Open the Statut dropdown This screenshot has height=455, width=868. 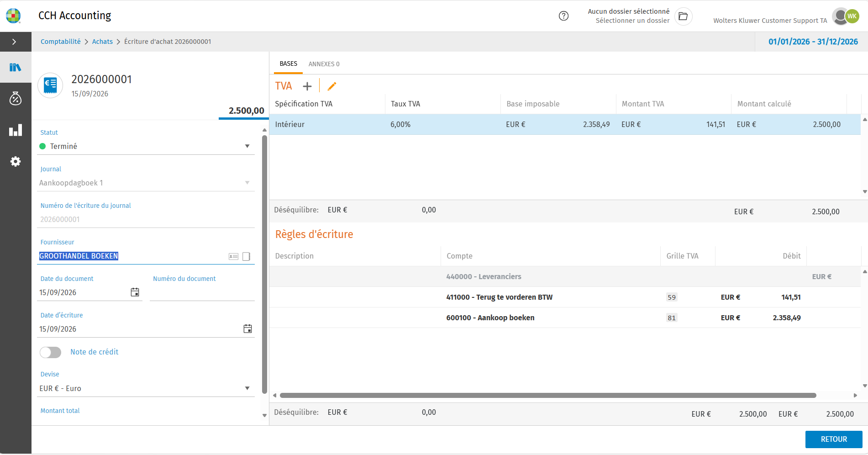click(x=146, y=146)
